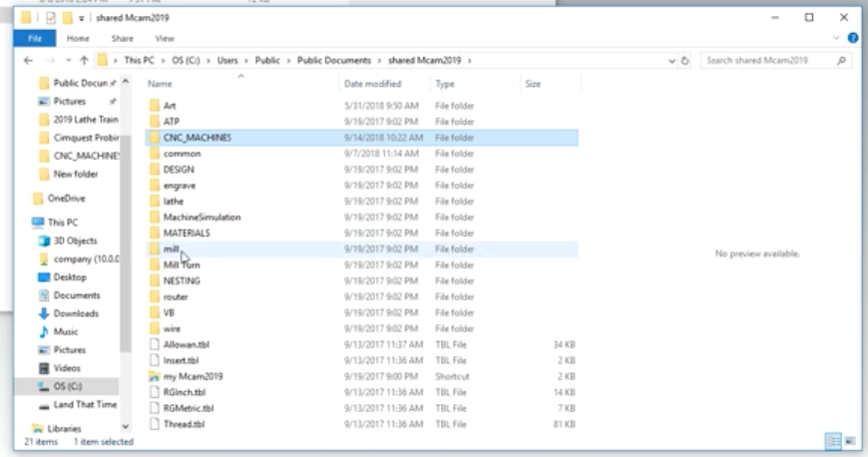Select the my Mcam2019 shortcut
The image size is (868, 457).
362,377
